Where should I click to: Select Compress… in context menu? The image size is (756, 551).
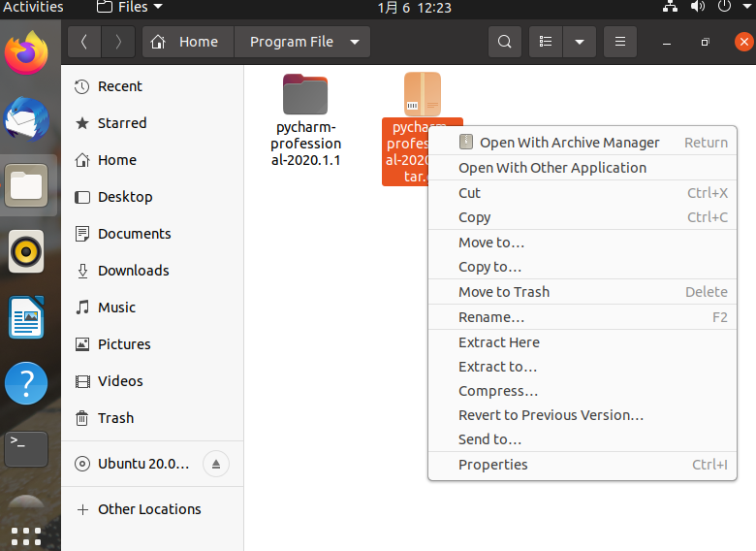pos(583,391)
